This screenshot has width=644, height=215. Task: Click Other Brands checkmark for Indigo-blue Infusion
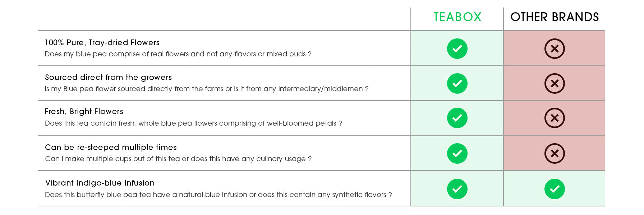click(x=555, y=189)
